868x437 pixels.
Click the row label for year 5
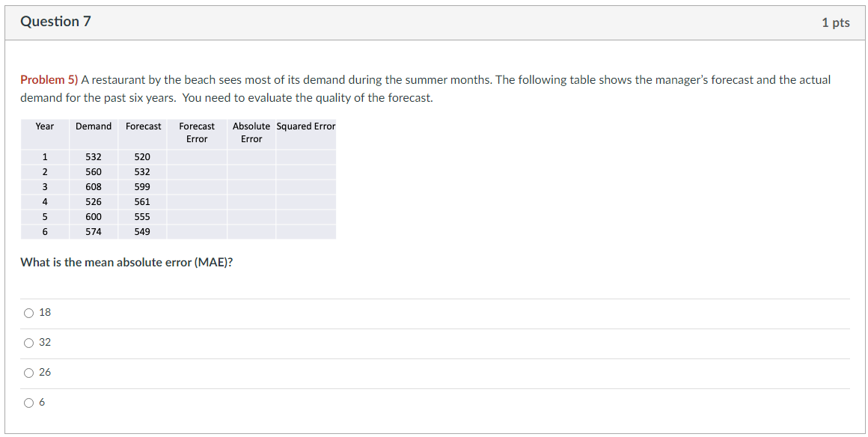point(44,216)
